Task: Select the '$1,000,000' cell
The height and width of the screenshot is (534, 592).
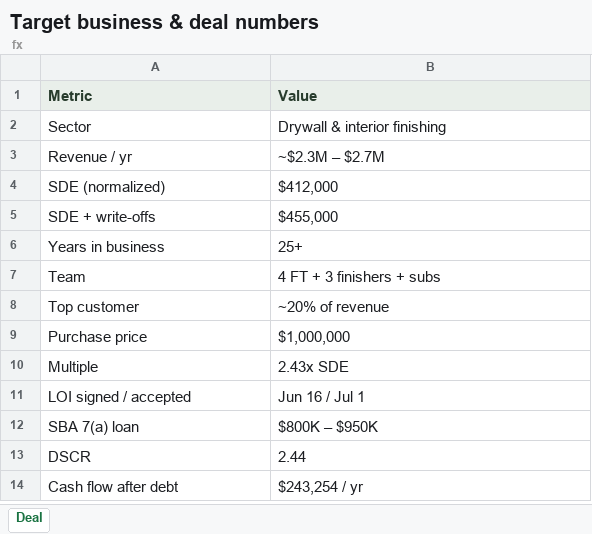Action: [x=430, y=336]
